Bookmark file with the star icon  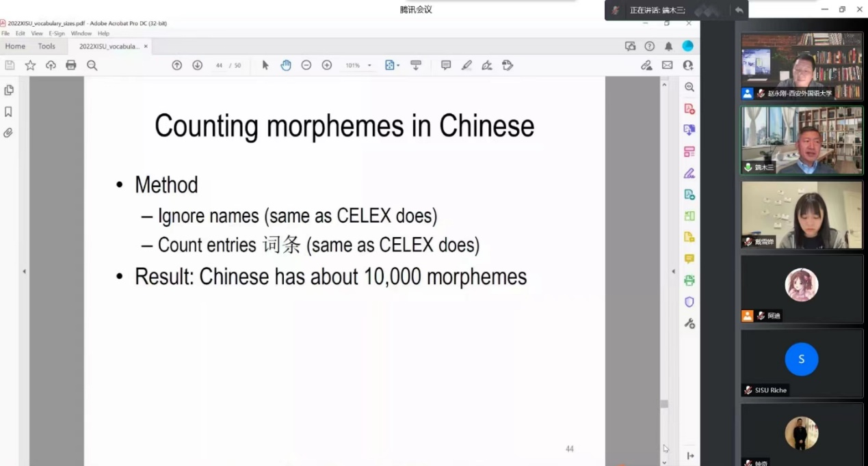point(30,66)
